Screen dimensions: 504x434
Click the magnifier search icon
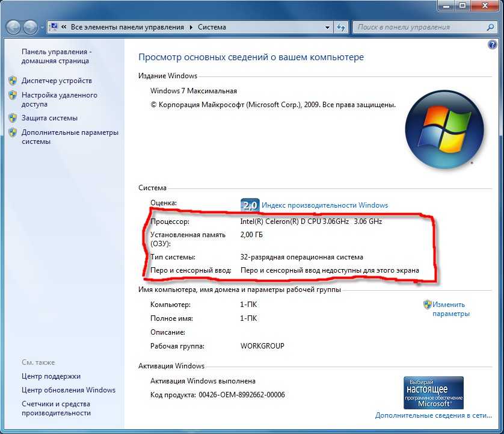click(491, 27)
